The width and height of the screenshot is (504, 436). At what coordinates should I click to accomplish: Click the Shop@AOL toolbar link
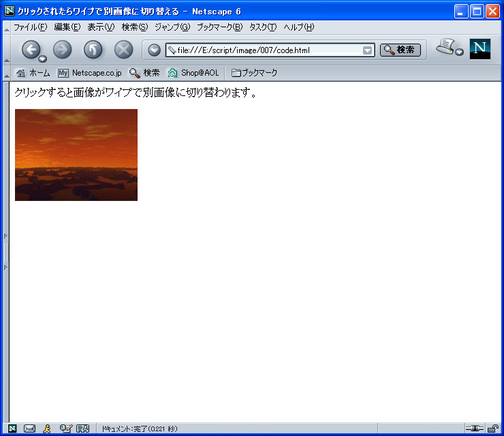pyautogui.click(x=193, y=73)
